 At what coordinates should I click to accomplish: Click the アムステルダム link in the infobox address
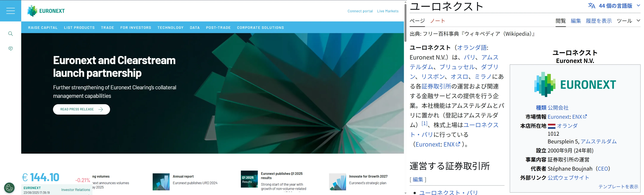click(x=599, y=141)
